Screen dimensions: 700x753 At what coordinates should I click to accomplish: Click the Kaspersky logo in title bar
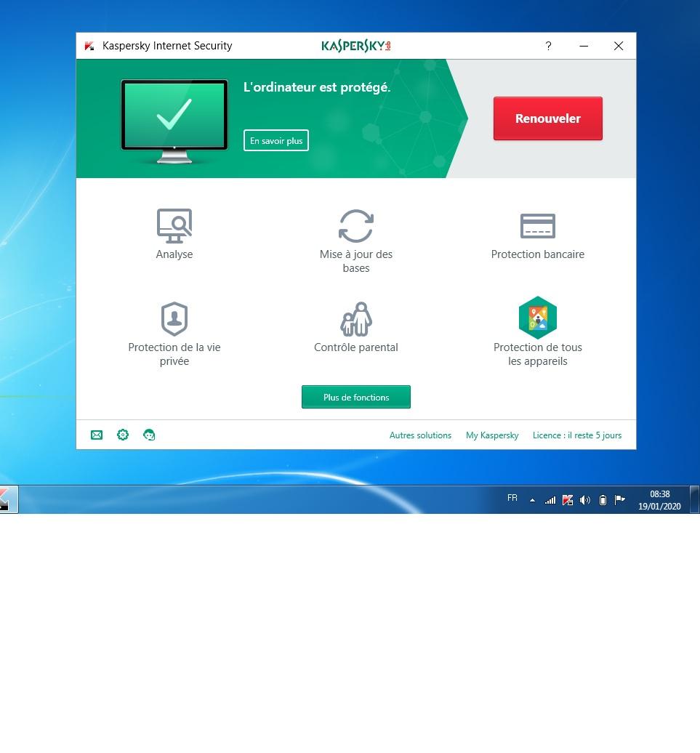[x=355, y=46]
